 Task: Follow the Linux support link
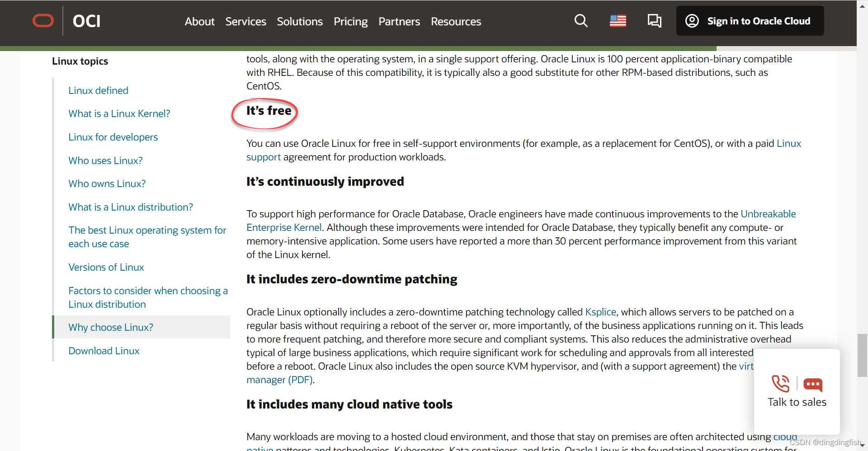[x=788, y=144]
